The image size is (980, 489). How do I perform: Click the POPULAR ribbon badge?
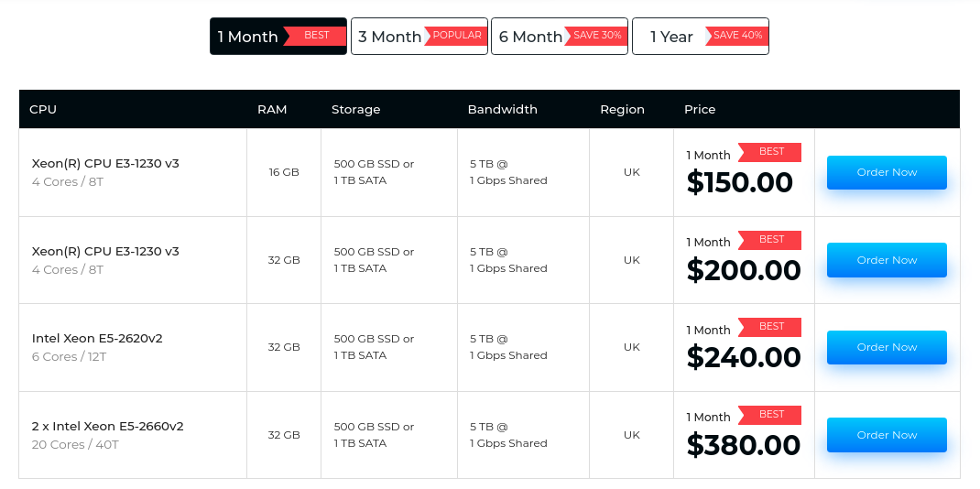(456, 36)
